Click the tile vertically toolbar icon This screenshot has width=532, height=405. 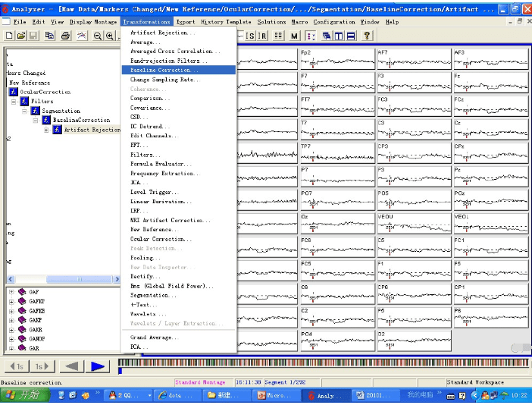[x=339, y=36]
